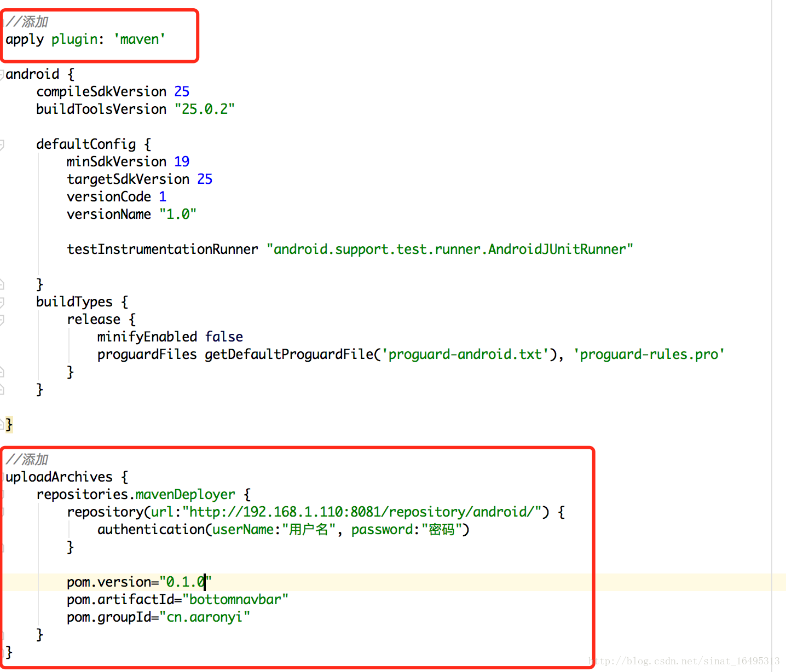Click "targetSdkVersion" keyword
This screenshot has height=672, width=786.
tap(128, 179)
